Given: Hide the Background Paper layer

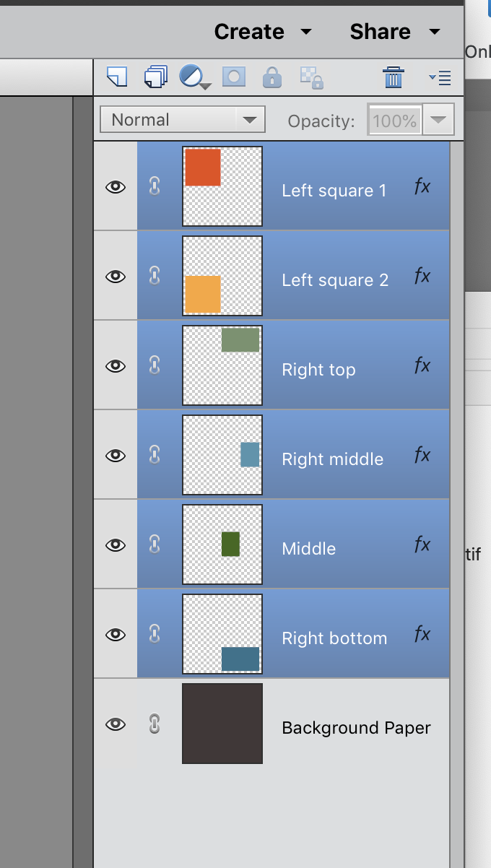Looking at the screenshot, I should tap(116, 724).
